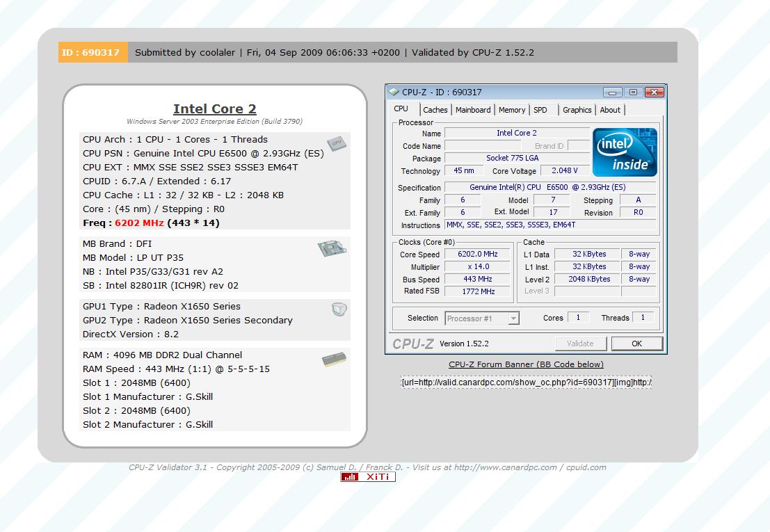Click the SB : Intel 82801IR line
The width and height of the screenshot is (770, 532).
pos(161,286)
